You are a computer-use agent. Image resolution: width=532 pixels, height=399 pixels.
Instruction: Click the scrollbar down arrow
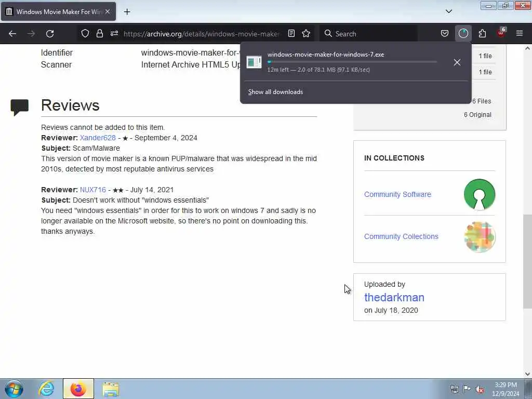527,374
